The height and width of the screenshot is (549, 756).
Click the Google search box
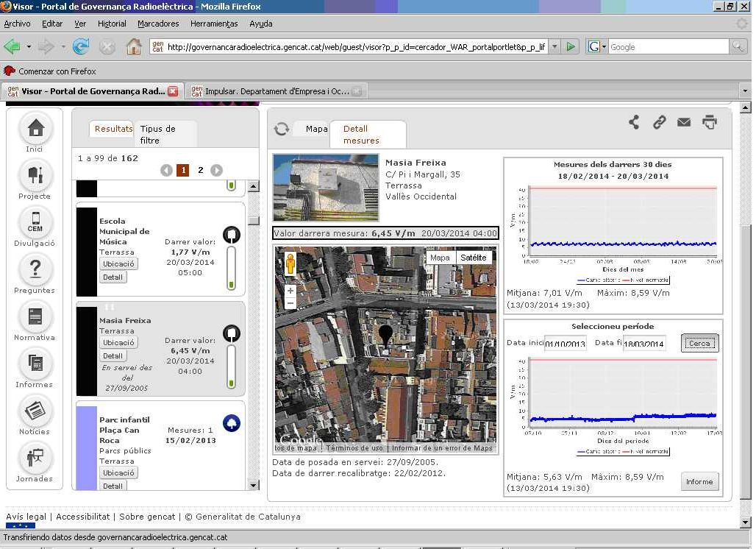tap(668, 47)
